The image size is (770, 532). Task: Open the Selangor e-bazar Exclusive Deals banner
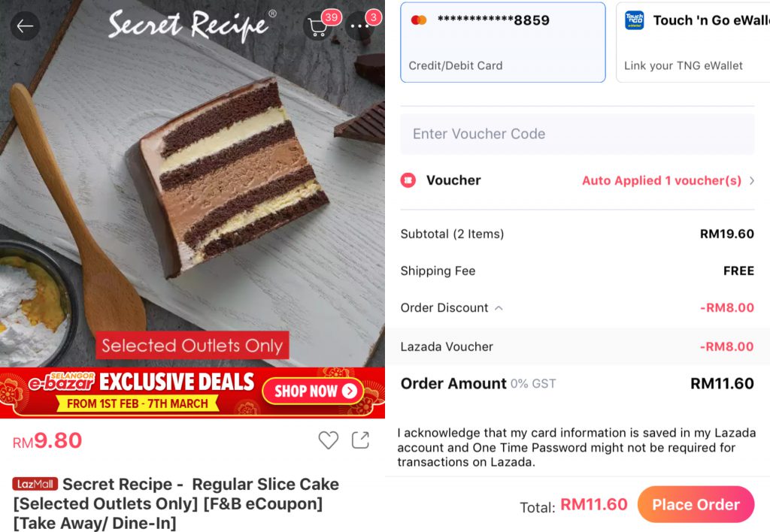[x=192, y=393]
